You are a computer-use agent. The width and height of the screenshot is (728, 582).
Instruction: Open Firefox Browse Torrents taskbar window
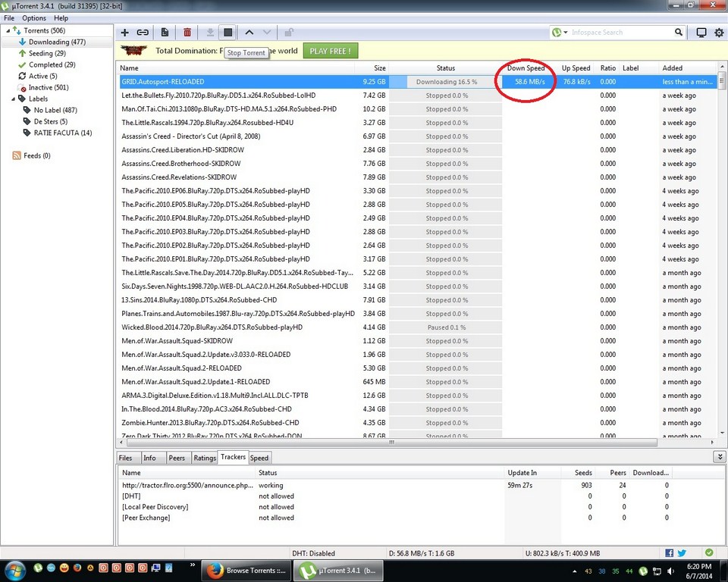(x=246, y=570)
